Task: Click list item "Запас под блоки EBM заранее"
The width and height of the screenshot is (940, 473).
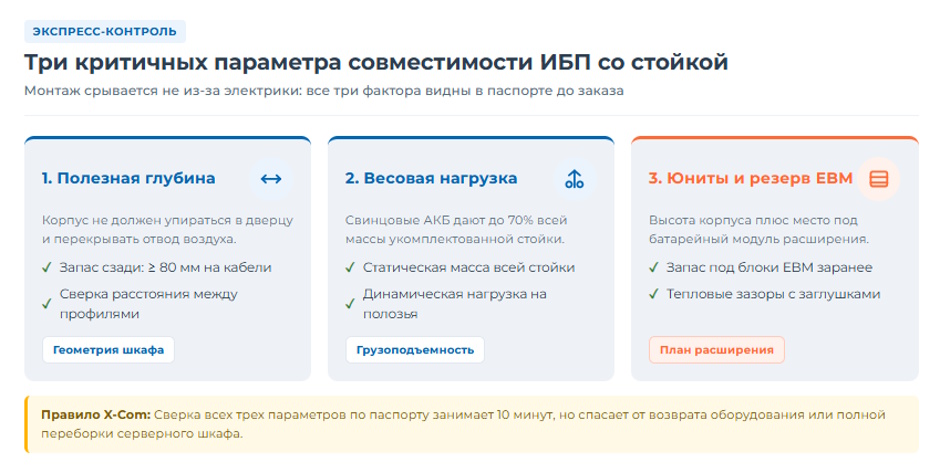Action: [x=769, y=267]
